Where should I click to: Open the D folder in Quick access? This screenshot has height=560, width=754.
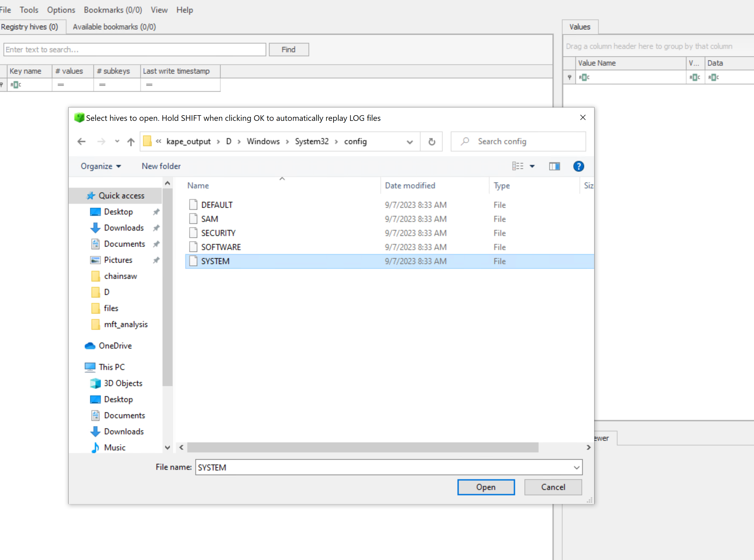click(x=106, y=292)
